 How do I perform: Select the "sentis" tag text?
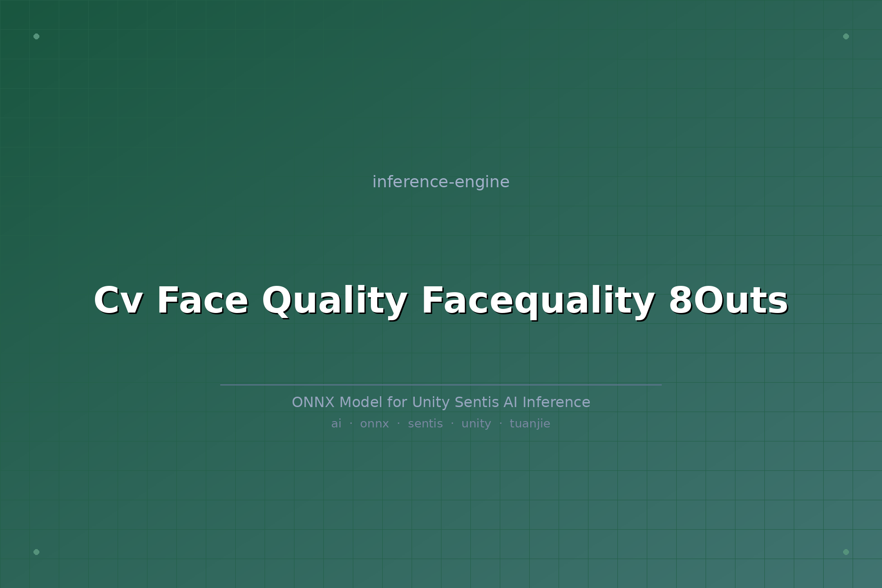click(x=425, y=424)
